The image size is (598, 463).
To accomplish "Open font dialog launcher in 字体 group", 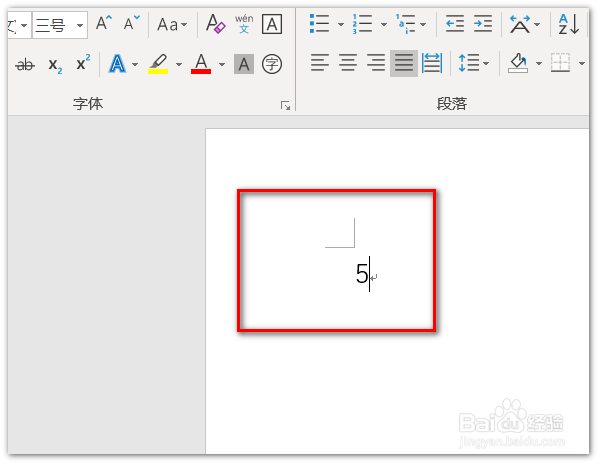I will 285,106.
